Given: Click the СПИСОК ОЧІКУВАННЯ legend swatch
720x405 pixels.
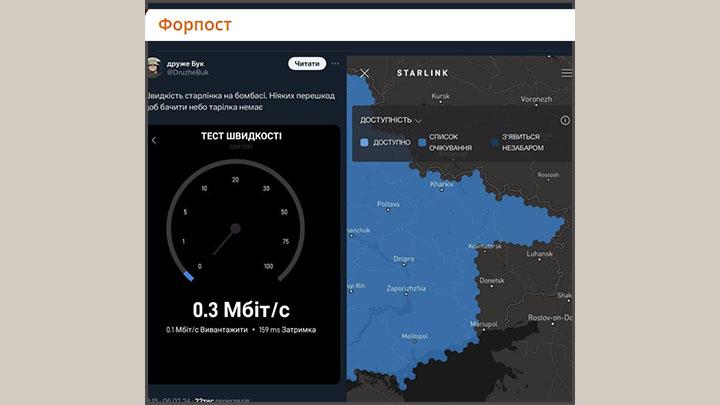Looking at the screenshot, I should [422, 143].
